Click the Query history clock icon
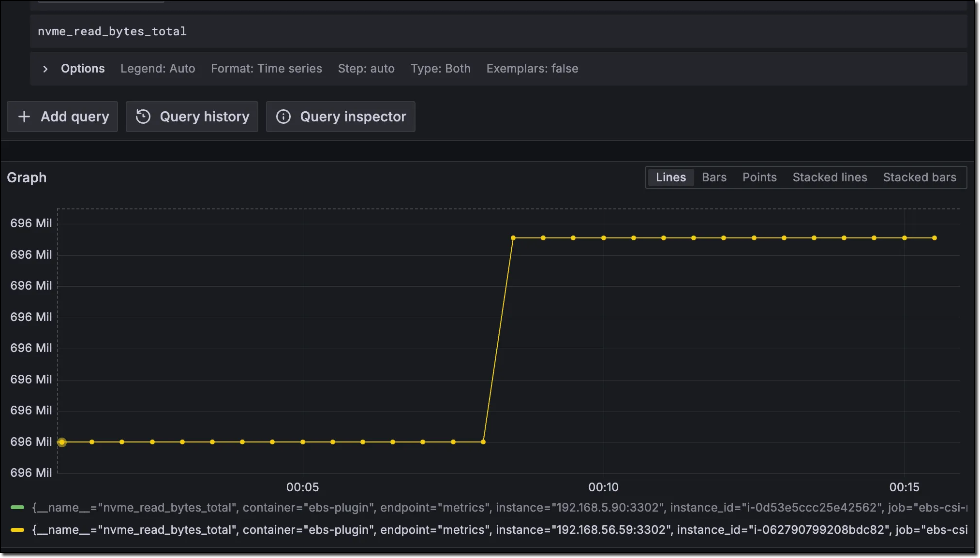The width and height of the screenshot is (980, 558). [143, 117]
